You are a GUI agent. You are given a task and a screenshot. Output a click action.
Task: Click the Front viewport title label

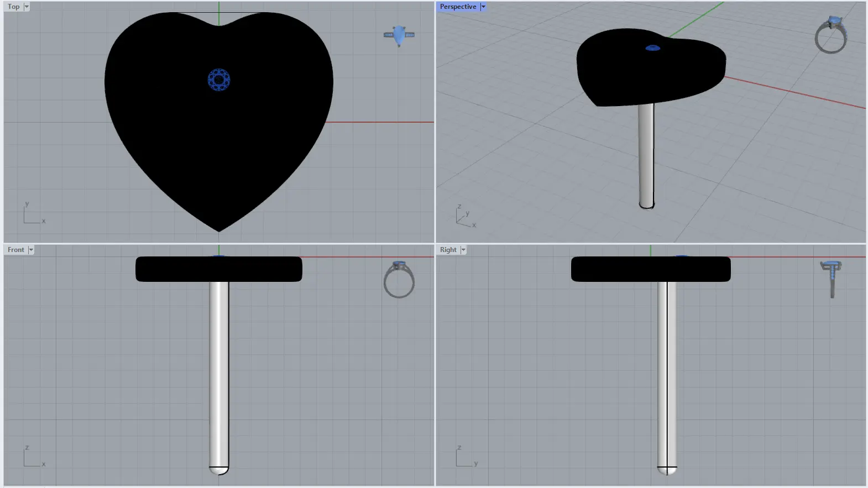(x=15, y=250)
